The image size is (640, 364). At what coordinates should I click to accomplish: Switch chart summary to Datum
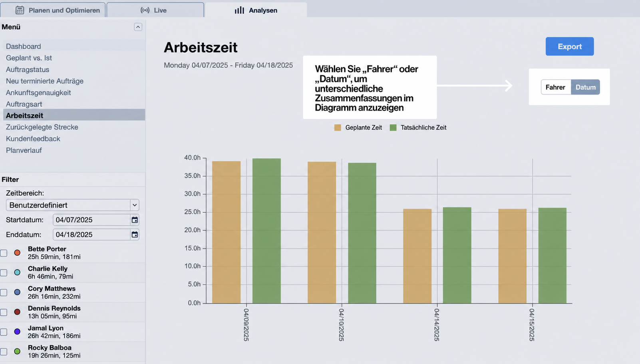(585, 87)
